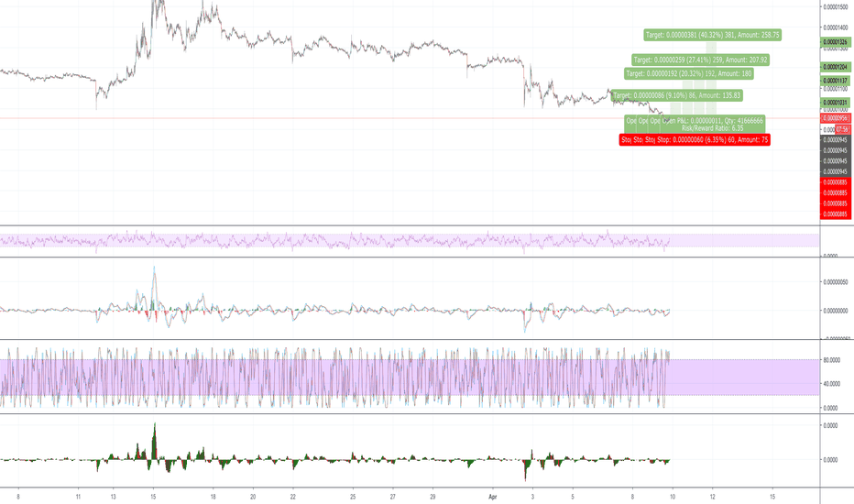Click green price tag 0.00001204
The image size is (854, 504).
[836, 67]
